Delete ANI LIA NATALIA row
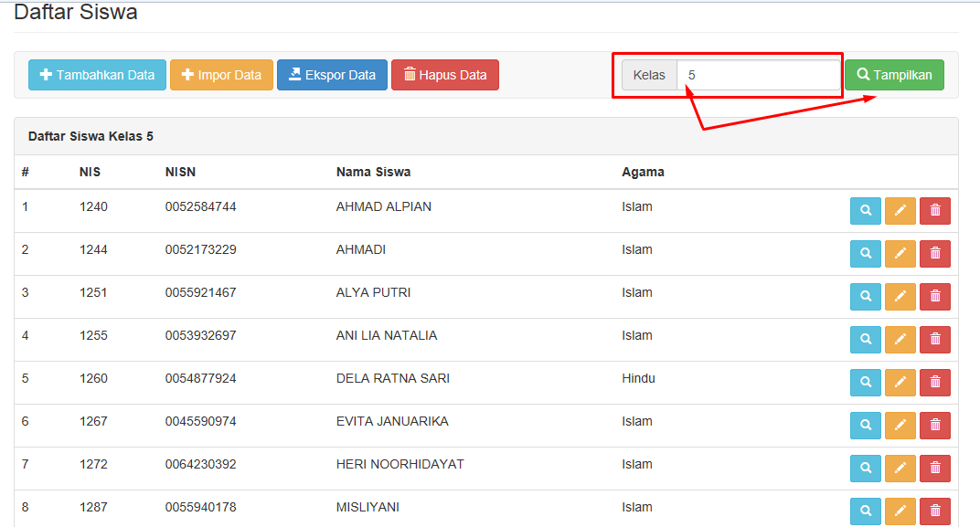 pyautogui.click(x=935, y=340)
